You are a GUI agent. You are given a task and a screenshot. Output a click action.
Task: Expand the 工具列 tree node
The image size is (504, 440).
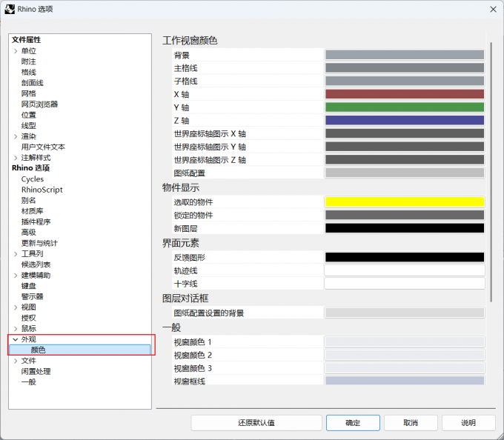[x=16, y=254]
